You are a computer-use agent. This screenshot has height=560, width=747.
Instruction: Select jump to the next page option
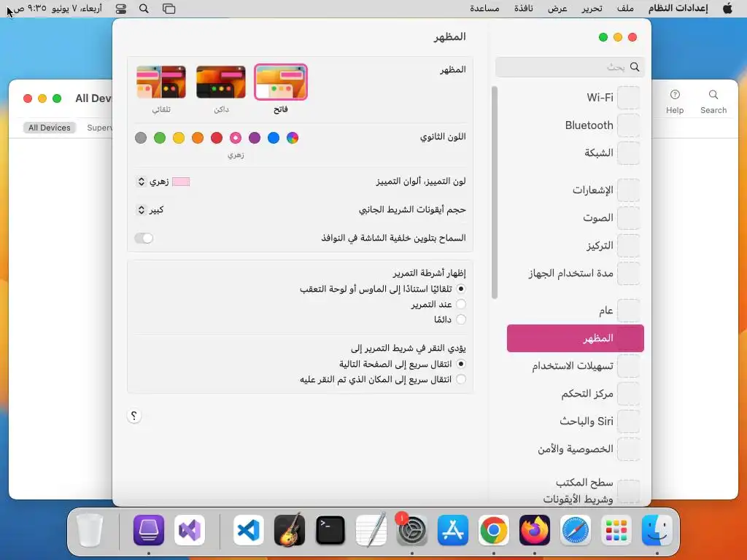(x=461, y=364)
